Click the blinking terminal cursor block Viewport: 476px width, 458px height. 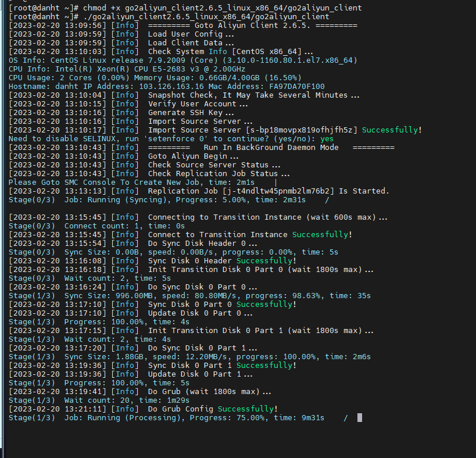(359, 417)
